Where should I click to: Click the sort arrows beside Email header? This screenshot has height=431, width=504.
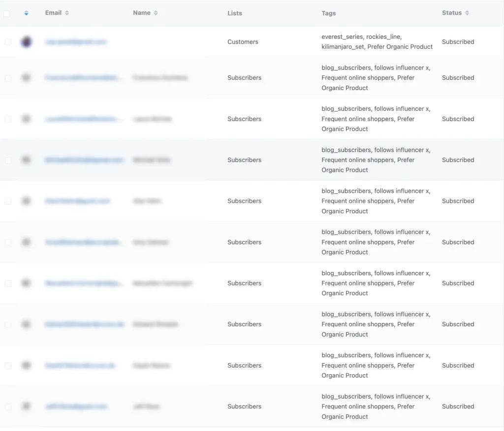click(67, 13)
